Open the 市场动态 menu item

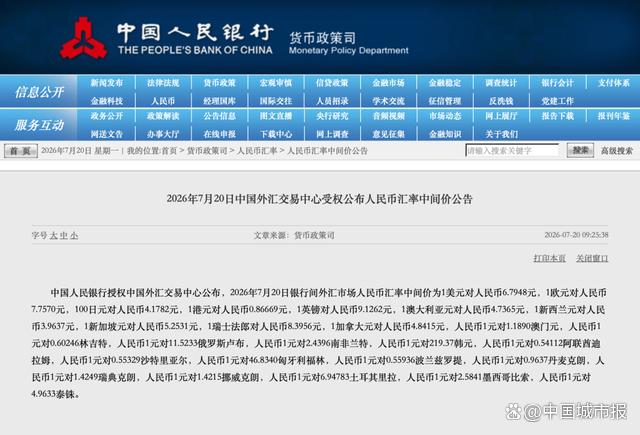(445, 116)
